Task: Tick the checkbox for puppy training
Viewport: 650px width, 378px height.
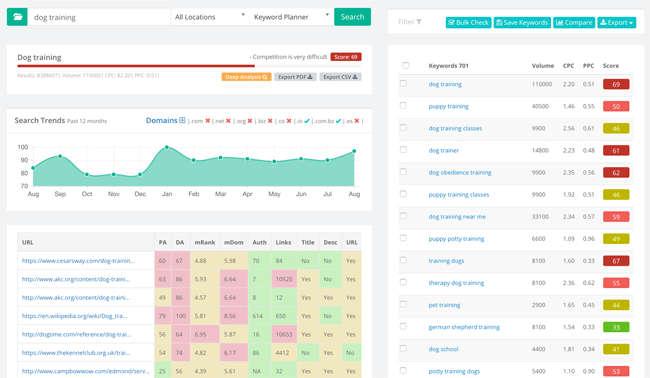Action: [403, 106]
